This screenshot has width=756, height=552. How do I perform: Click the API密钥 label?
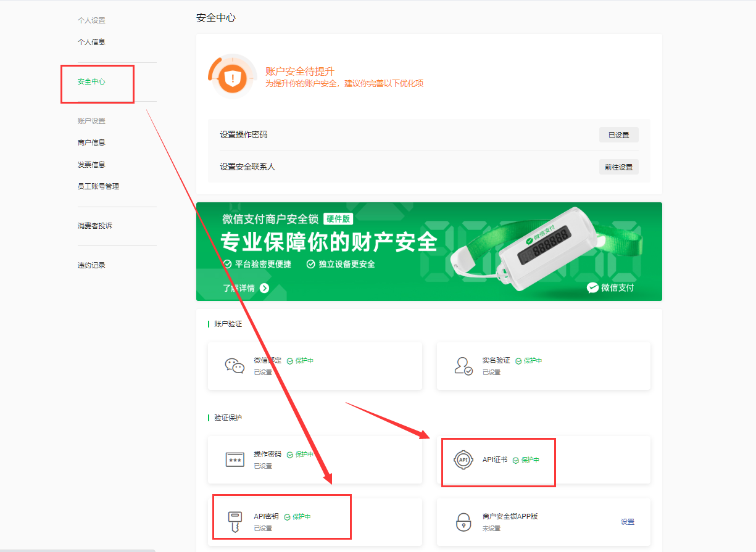coord(267,517)
